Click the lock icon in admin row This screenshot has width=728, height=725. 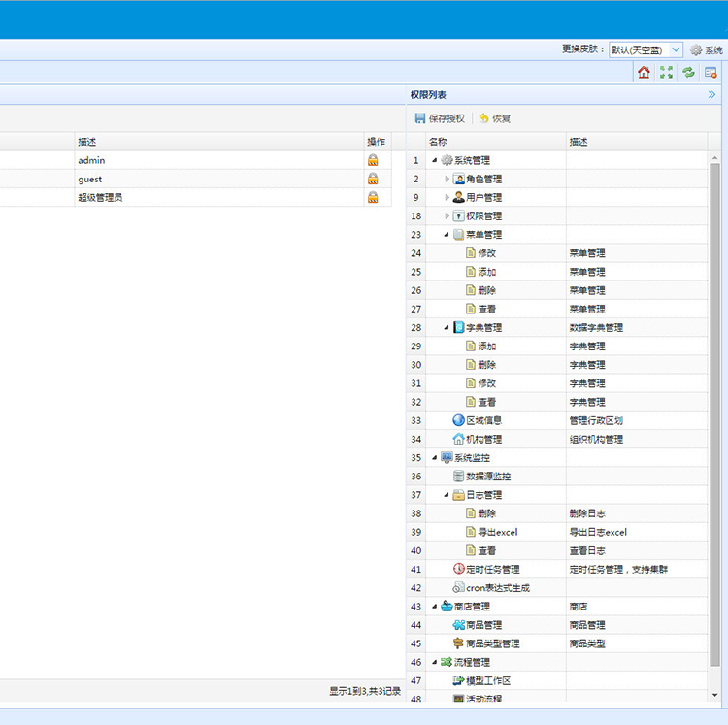click(x=373, y=160)
